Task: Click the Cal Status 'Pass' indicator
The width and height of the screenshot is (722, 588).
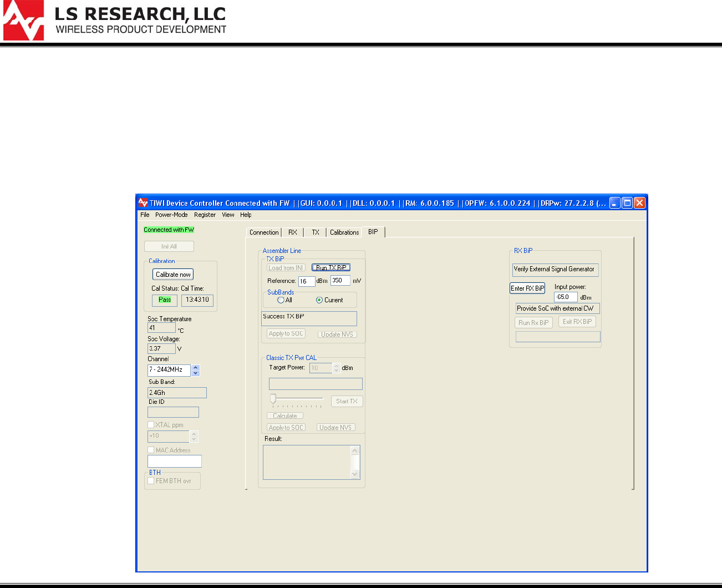Action: 165,300
